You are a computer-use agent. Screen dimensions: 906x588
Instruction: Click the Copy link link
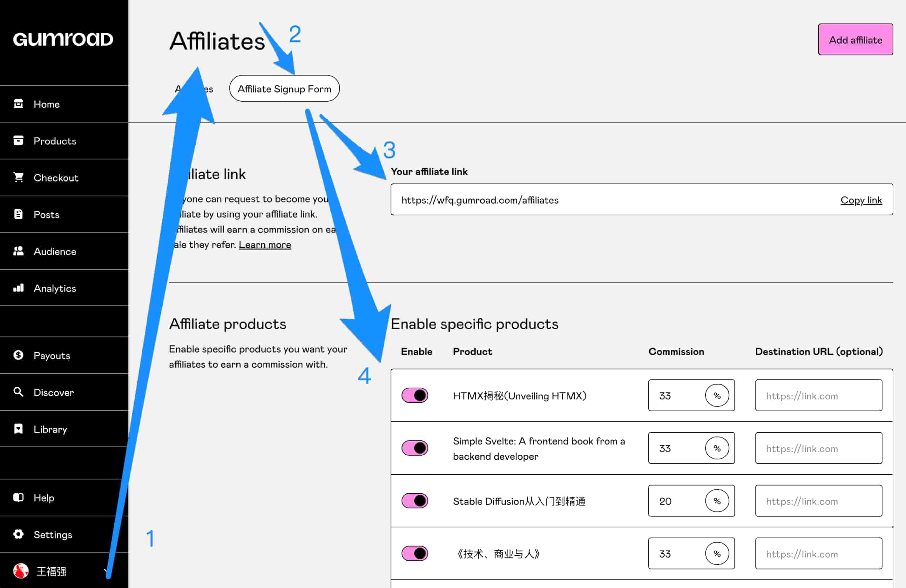(x=861, y=200)
